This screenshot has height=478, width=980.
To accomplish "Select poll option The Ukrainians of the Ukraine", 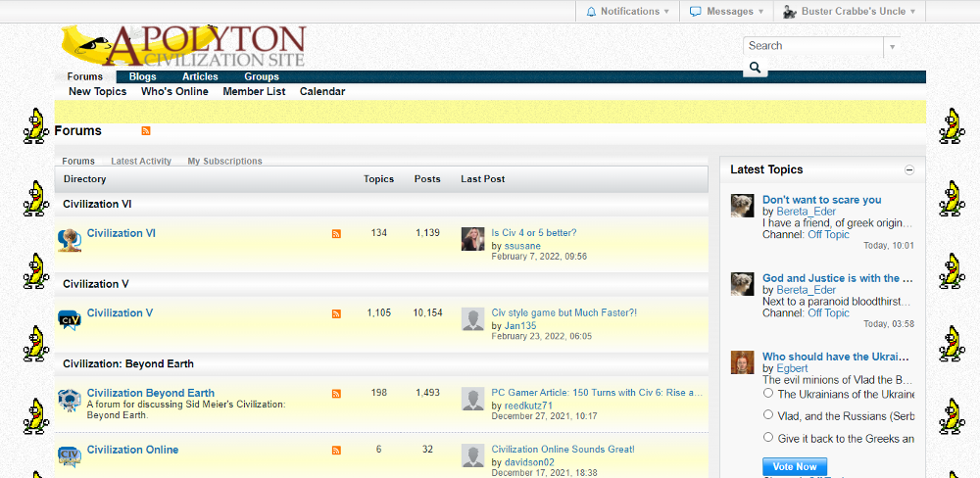I will coord(768,393).
